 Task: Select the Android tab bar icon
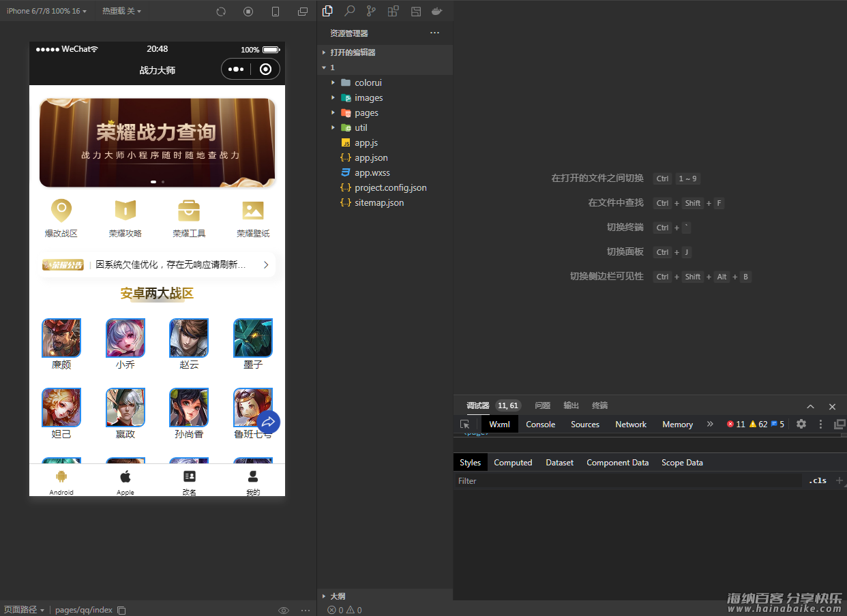click(x=61, y=476)
